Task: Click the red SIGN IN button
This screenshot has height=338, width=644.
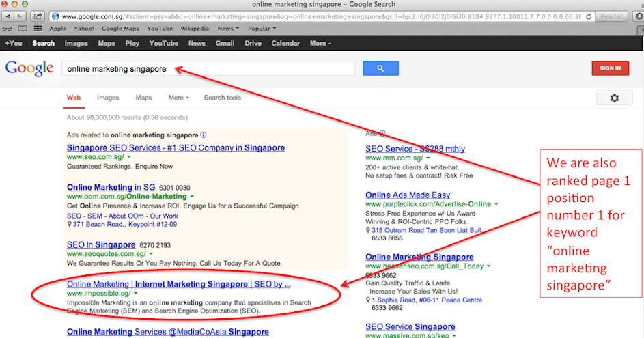Action: (x=610, y=68)
